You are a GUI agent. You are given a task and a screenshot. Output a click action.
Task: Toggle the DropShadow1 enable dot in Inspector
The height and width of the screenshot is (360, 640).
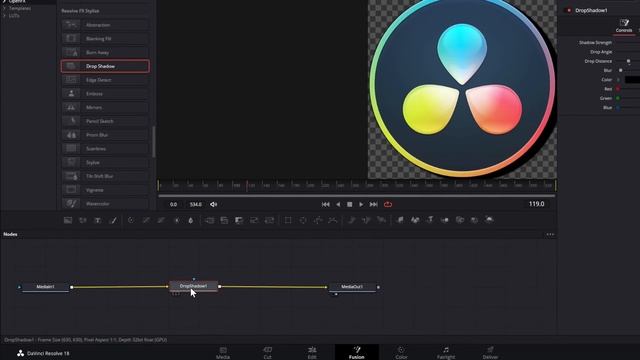[569, 10]
